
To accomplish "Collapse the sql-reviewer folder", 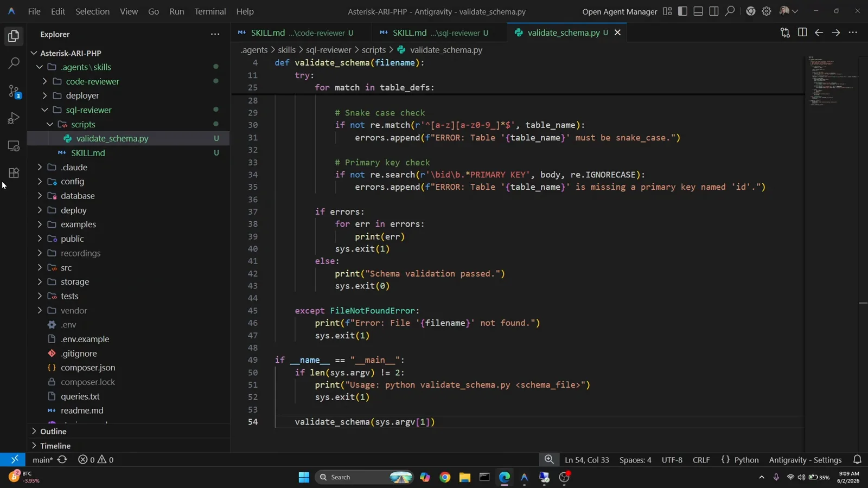I will [x=45, y=110].
